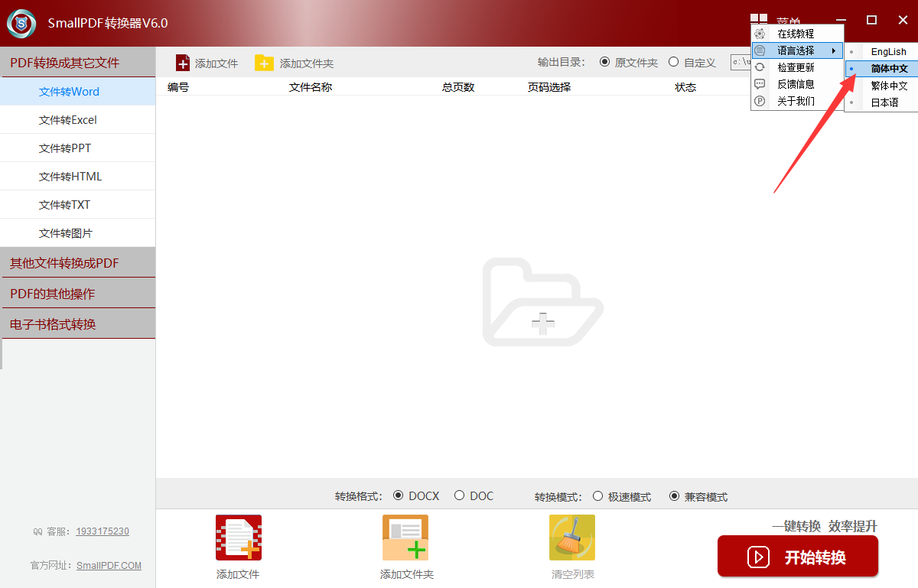Click the large 添加文件夹 folder icon

coord(405,538)
